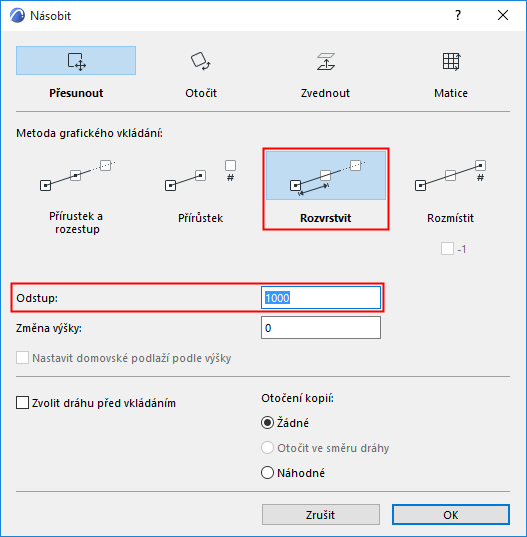Screen dimensions: 527x537
Task: Select the Přesunout move icon
Action: click(x=76, y=61)
